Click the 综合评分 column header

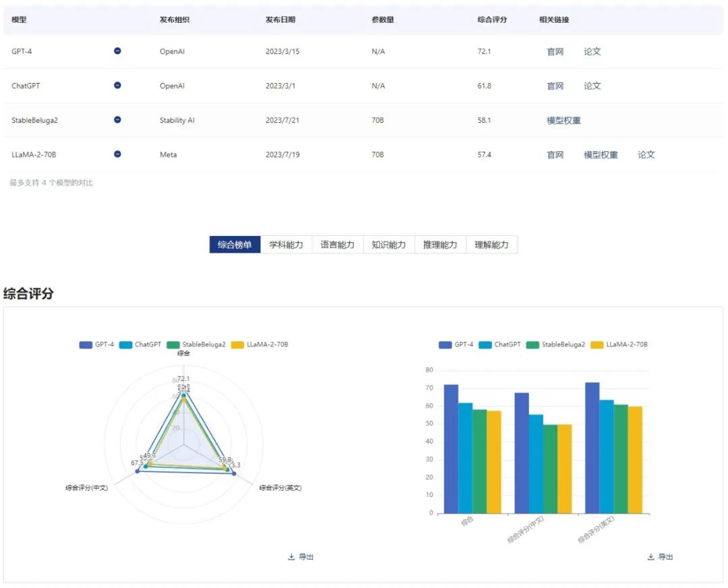(492, 20)
